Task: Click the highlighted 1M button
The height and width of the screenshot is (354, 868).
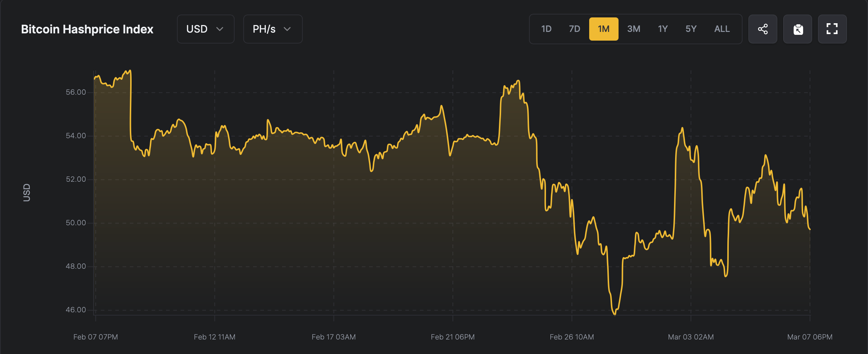Action: click(603, 29)
